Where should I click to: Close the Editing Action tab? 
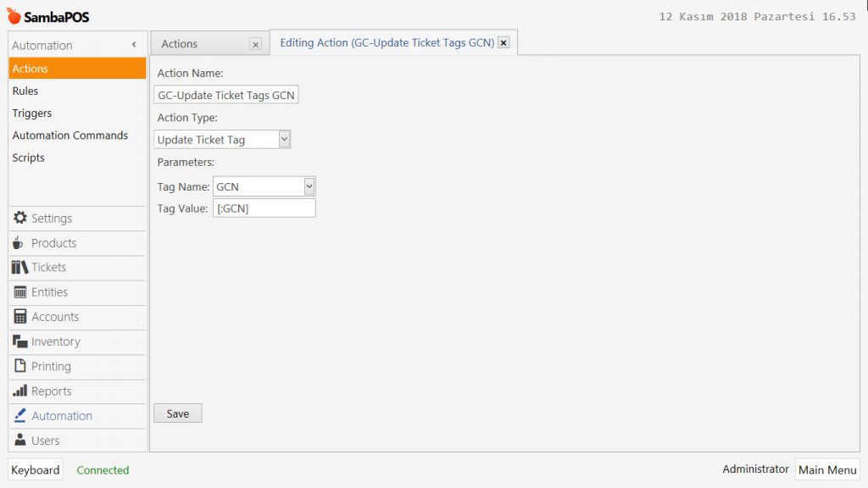tap(504, 42)
